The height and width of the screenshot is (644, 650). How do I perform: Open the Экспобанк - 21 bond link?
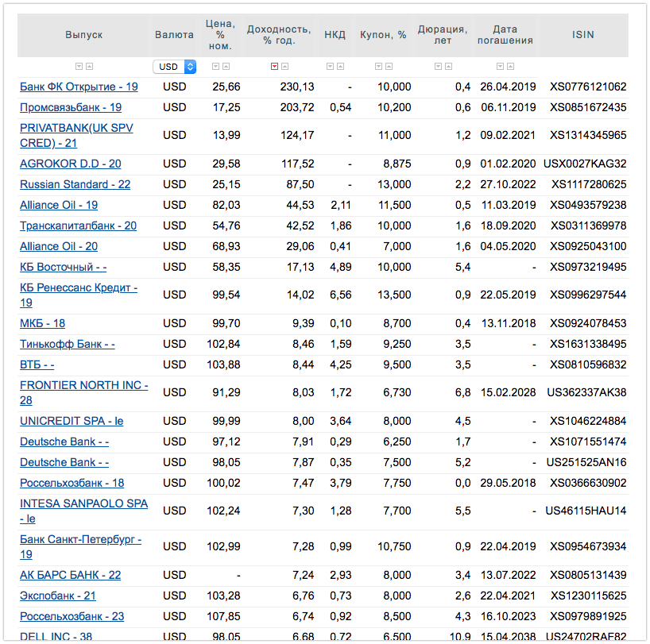(x=58, y=596)
